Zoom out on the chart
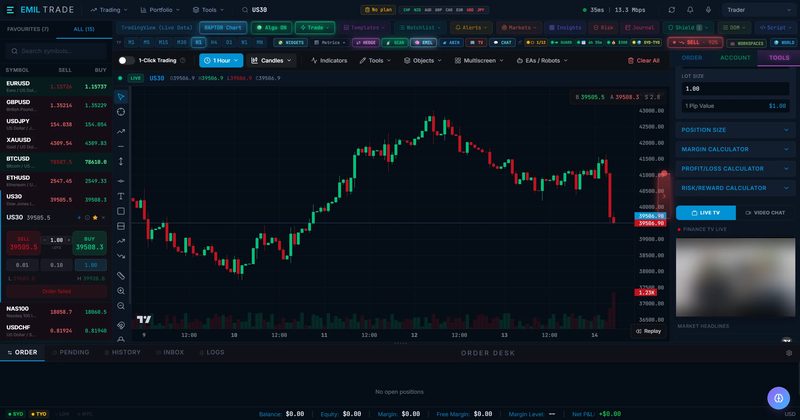This screenshot has width=800, height=420. coord(121,306)
